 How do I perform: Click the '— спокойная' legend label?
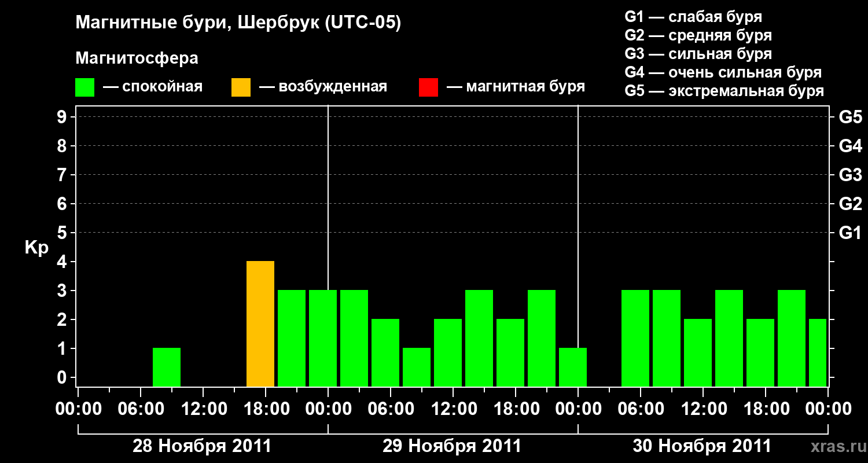coord(153,87)
